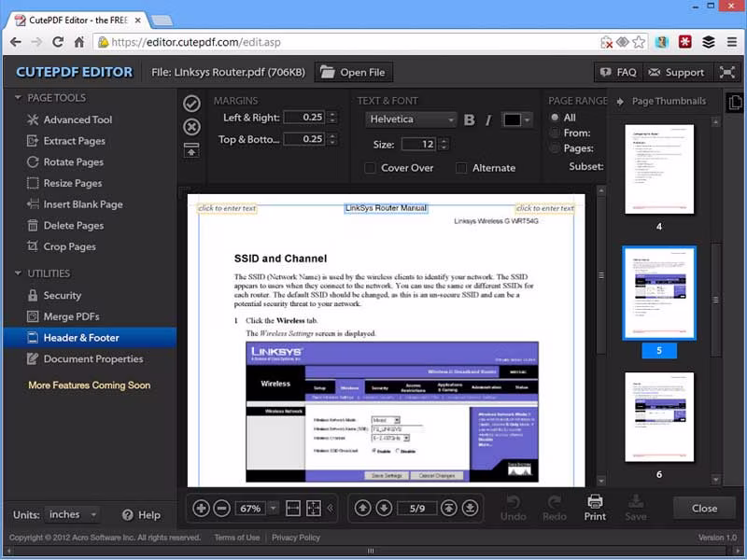Cancel header edits with the X circle icon
This screenshot has height=560, width=747.
191,127
